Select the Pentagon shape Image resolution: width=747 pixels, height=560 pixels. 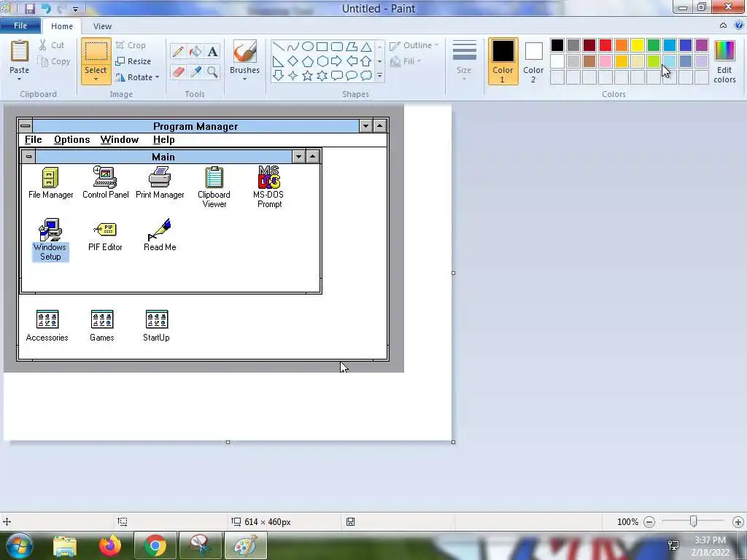[x=308, y=61]
